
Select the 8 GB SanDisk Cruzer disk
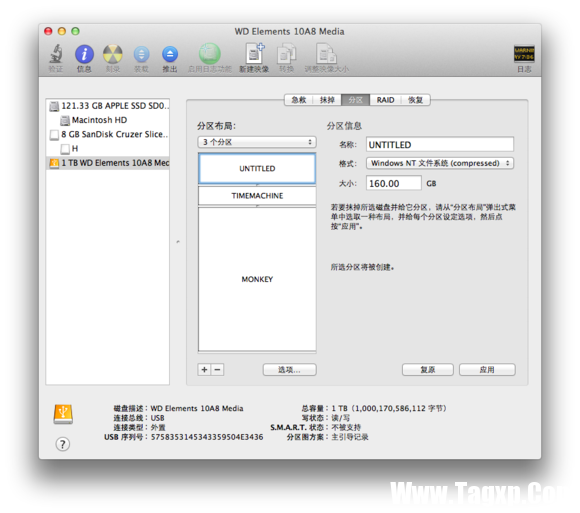point(108,134)
